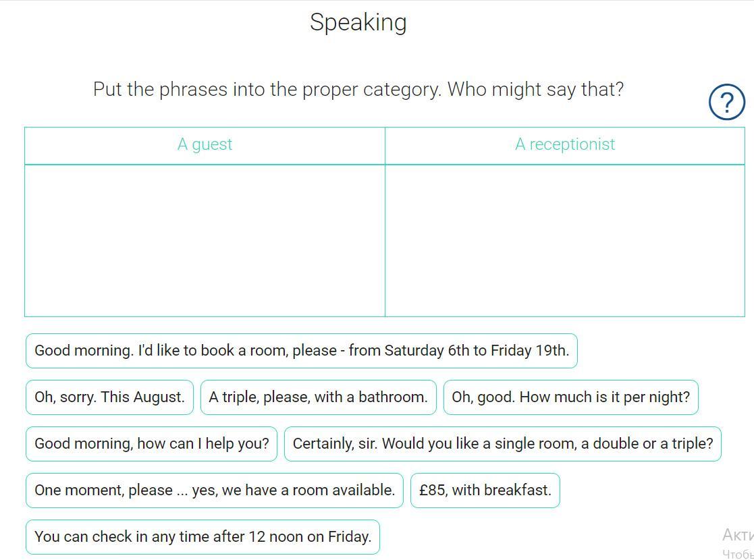The height and width of the screenshot is (560, 754).
Task: Click the '£85, with breakfast.' phrase
Action: pyautogui.click(x=485, y=491)
